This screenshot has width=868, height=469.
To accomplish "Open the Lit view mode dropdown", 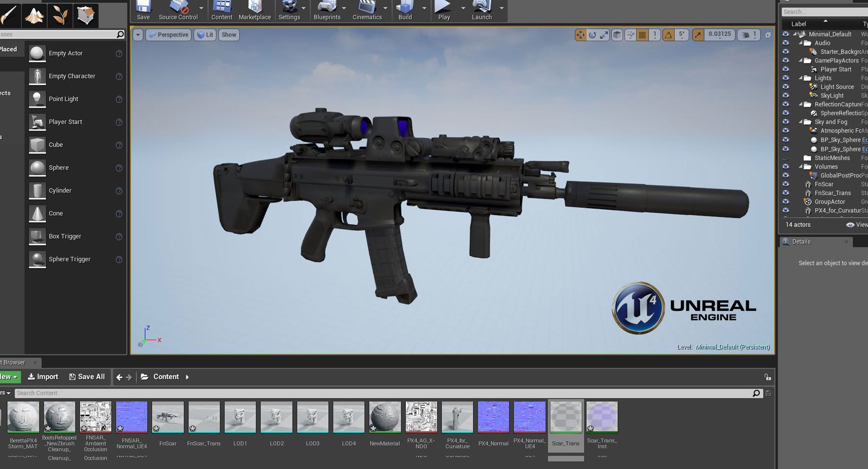I will click(x=205, y=35).
